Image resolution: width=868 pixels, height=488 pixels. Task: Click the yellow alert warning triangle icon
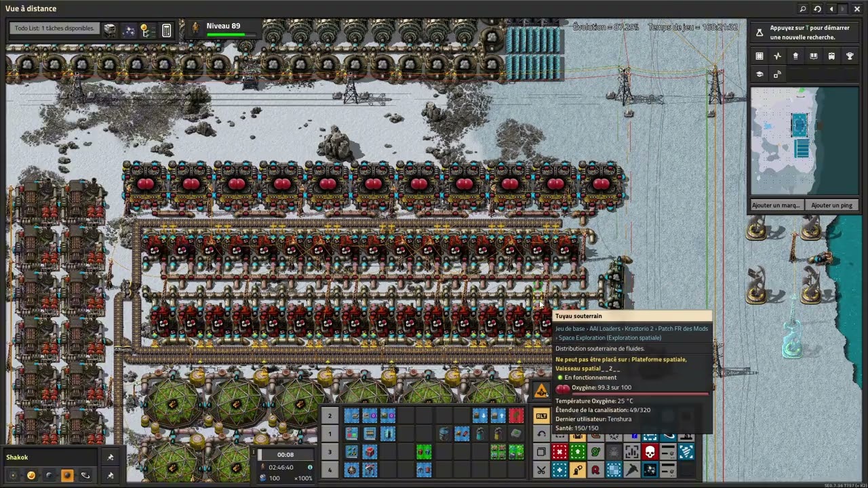tap(541, 391)
